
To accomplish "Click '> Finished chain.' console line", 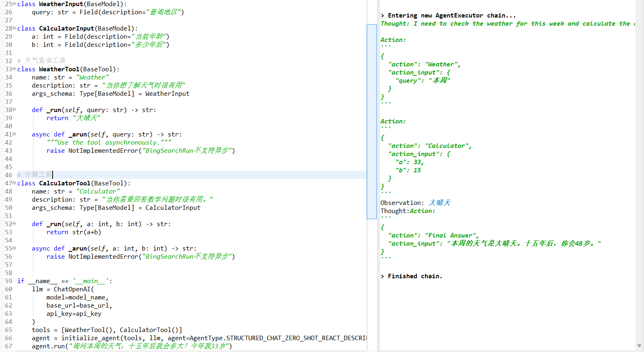I will tap(412, 276).
